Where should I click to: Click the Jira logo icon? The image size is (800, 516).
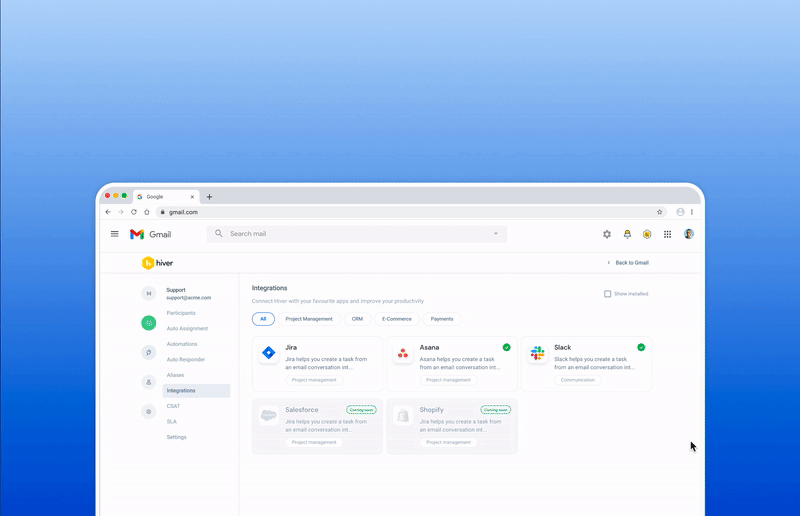(x=268, y=353)
